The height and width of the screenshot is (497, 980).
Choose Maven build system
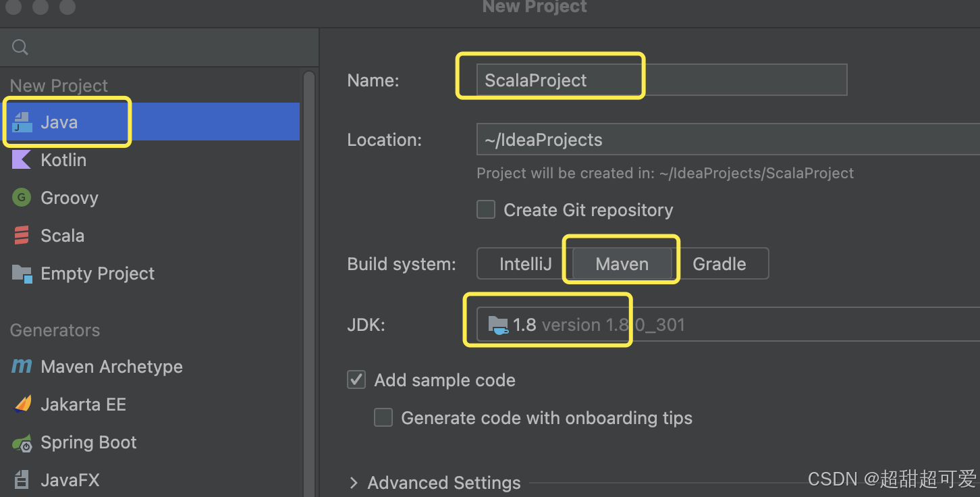coord(622,264)
